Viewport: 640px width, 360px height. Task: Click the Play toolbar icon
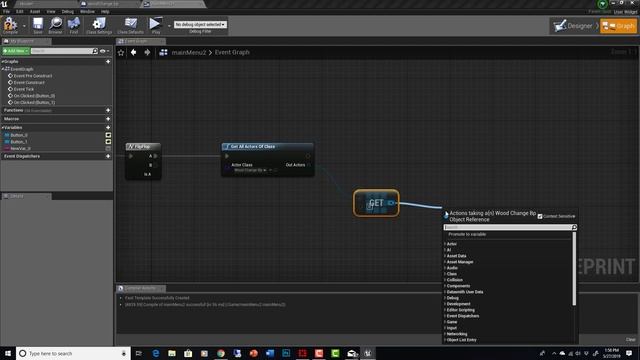coord(155,24)
